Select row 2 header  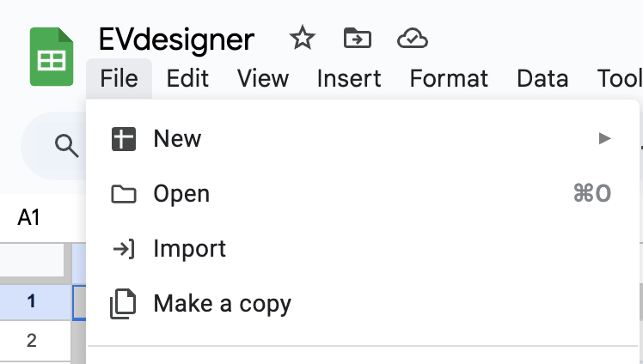(32, 341)
